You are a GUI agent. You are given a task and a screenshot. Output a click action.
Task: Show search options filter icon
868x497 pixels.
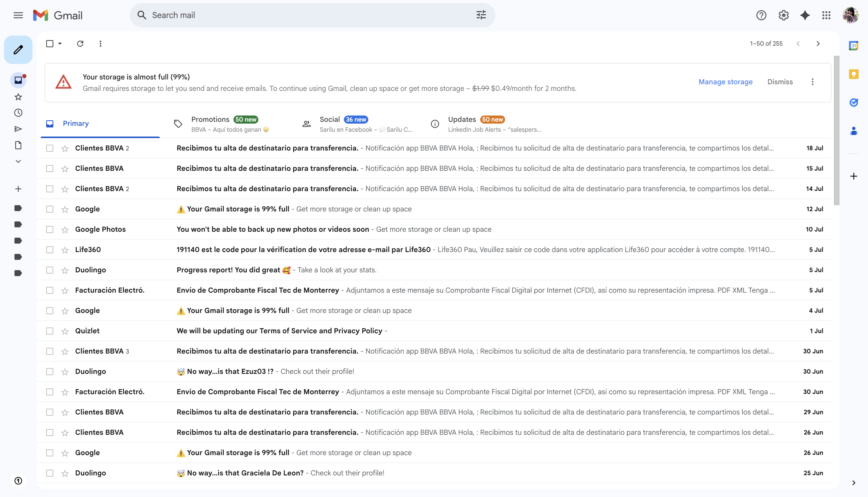point(481,15)
